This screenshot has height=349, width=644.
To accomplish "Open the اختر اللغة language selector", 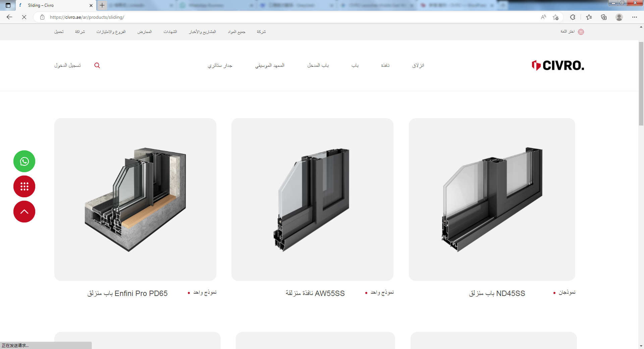I will coord(568,32).
